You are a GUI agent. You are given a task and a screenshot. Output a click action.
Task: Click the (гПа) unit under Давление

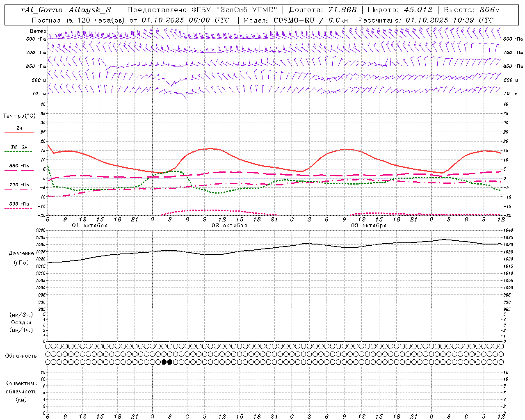point(21,262)
